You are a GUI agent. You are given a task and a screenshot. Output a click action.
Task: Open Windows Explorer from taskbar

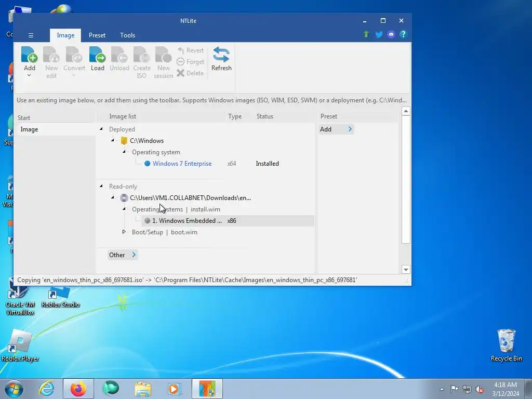tap(143, 389)
